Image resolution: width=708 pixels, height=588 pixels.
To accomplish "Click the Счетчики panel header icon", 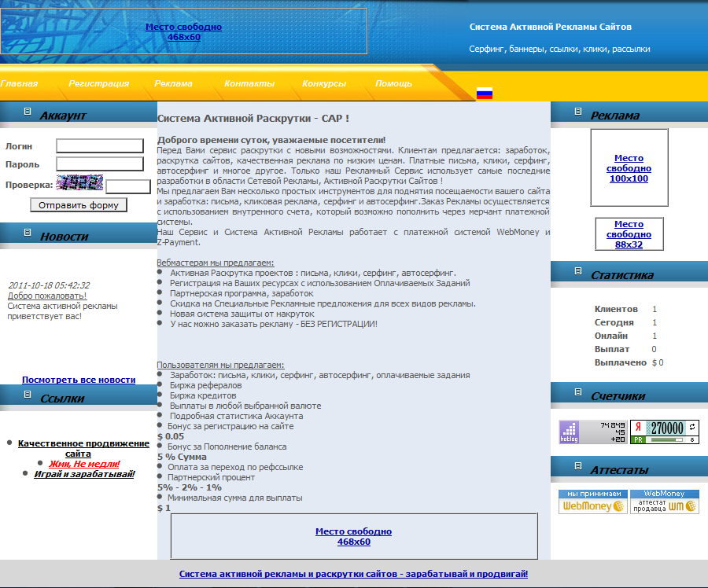I will (578, 391).
